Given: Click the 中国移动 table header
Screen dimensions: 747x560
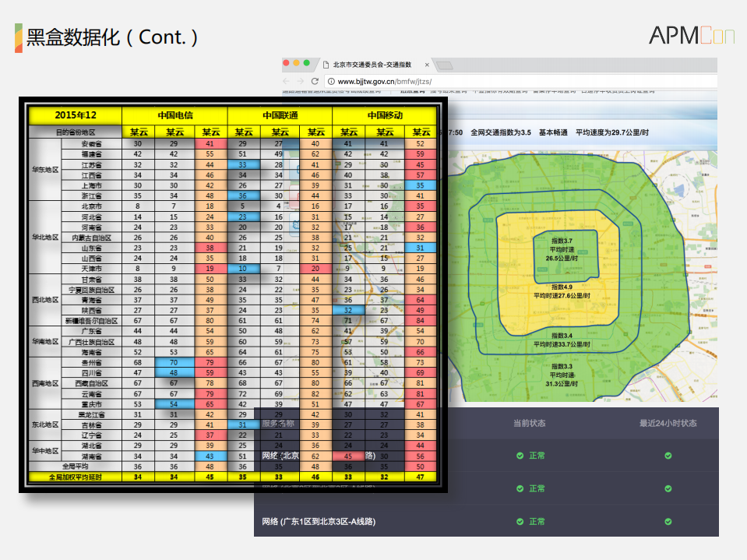Looking at the screenshot, I should click(385, 115).
